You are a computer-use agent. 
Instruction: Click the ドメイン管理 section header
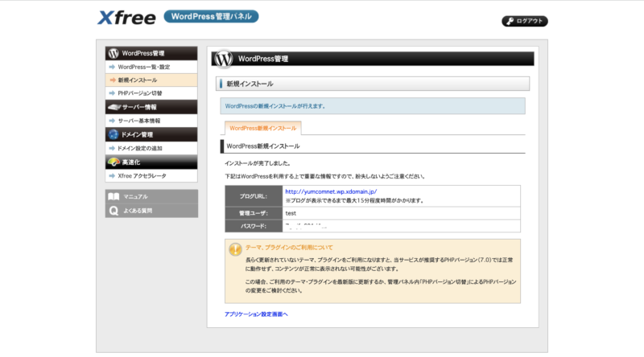(x=151, y=134)
